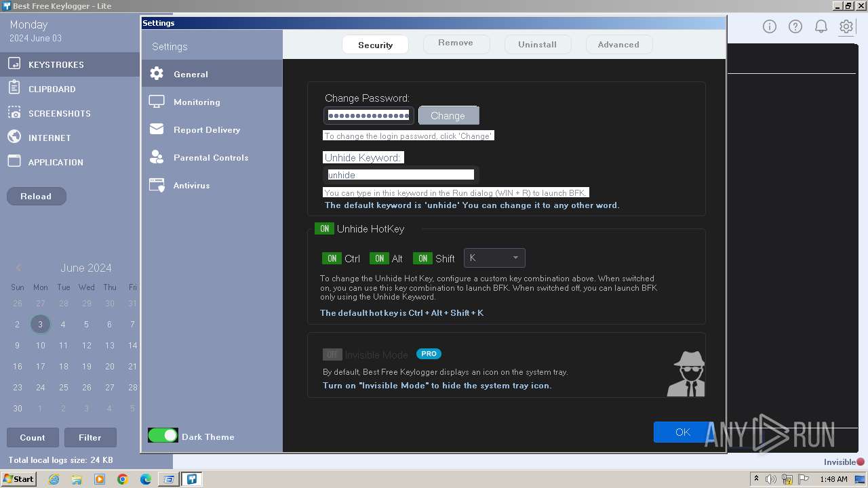Show hidden icons in system tray
Image resolution: width=868 pixels, height=488 pixels.
tap(756, 479)
